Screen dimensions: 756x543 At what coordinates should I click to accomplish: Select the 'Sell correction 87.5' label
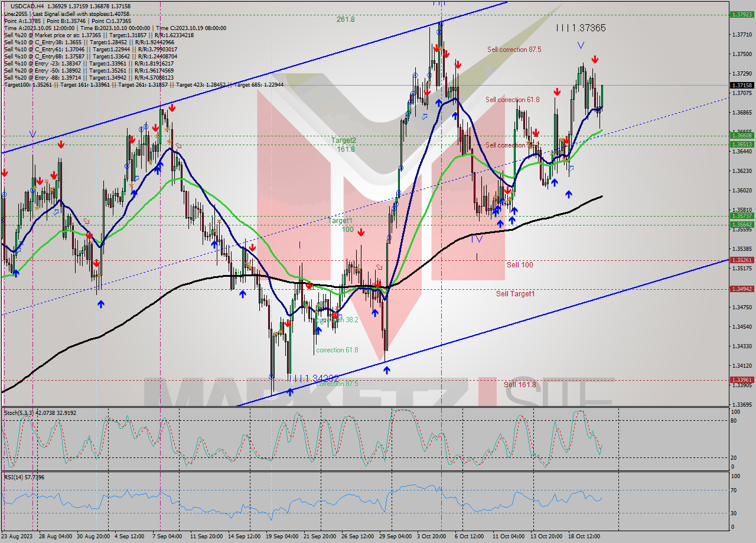tap(514, 50)
